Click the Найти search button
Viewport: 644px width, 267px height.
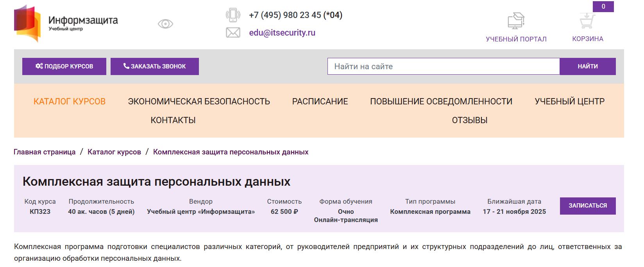click(587, 66)
